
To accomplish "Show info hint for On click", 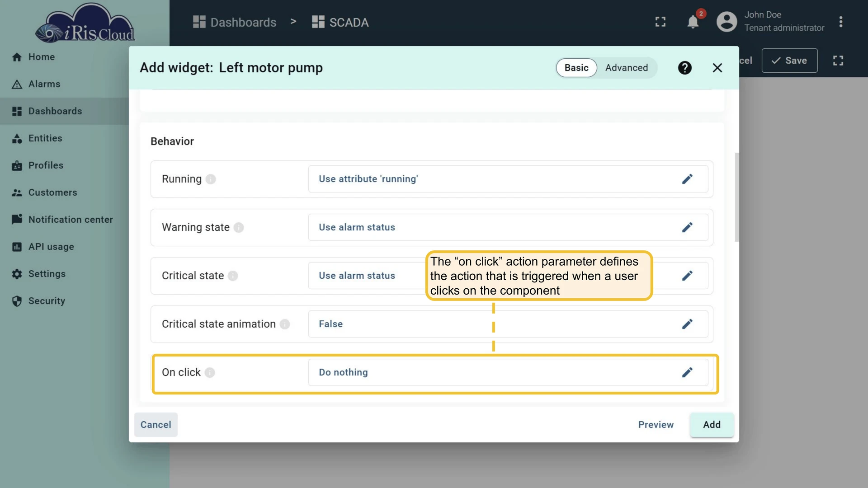I will [210, 372].
